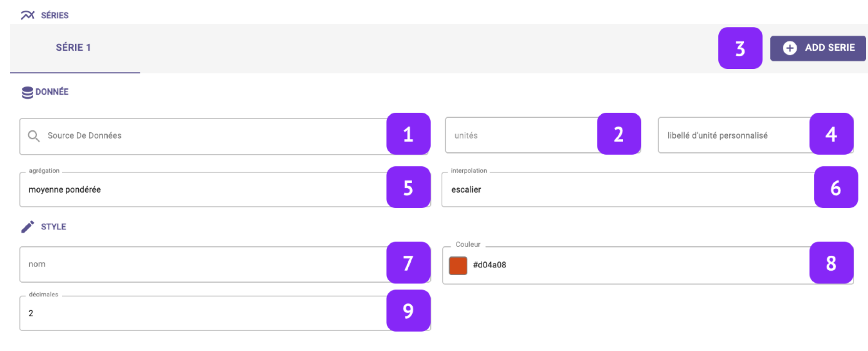Click the purple number 3 badge
Viewport: 868px width, 351px height.
[x=740, y=48]
